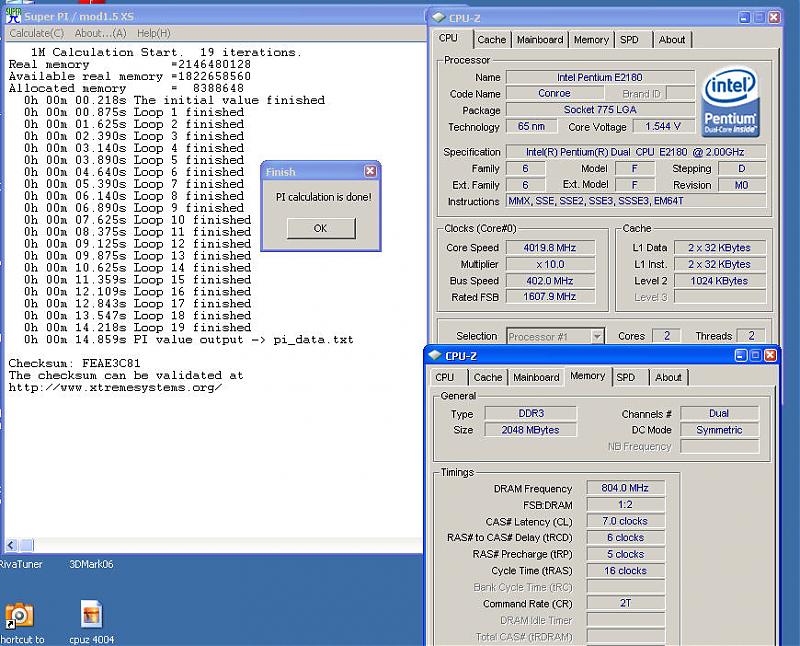Switch to SPD tab in lower CPU-Z window
Viewport: 800px width, 646px height.
[x=625, y=377]
